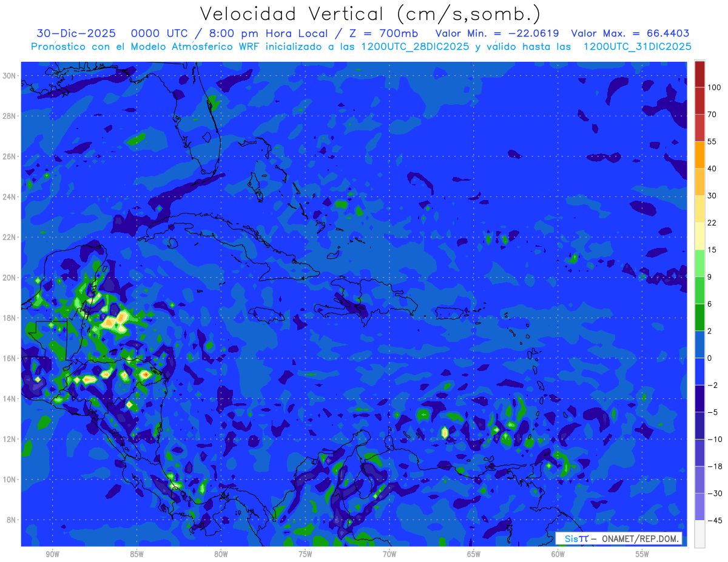The image size is (728, 562).
Task: Click the Valor Max. = 66.4403 text
Action: tap(630, 33)
